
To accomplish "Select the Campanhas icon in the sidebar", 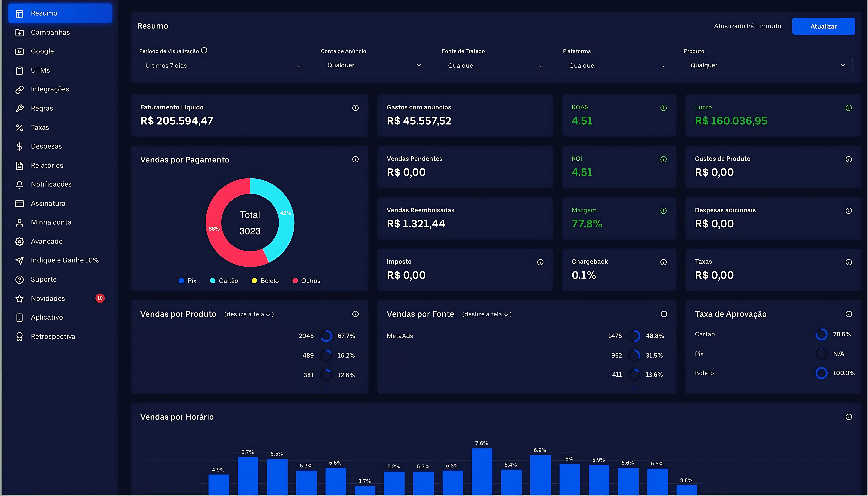I will coord(19,32).
